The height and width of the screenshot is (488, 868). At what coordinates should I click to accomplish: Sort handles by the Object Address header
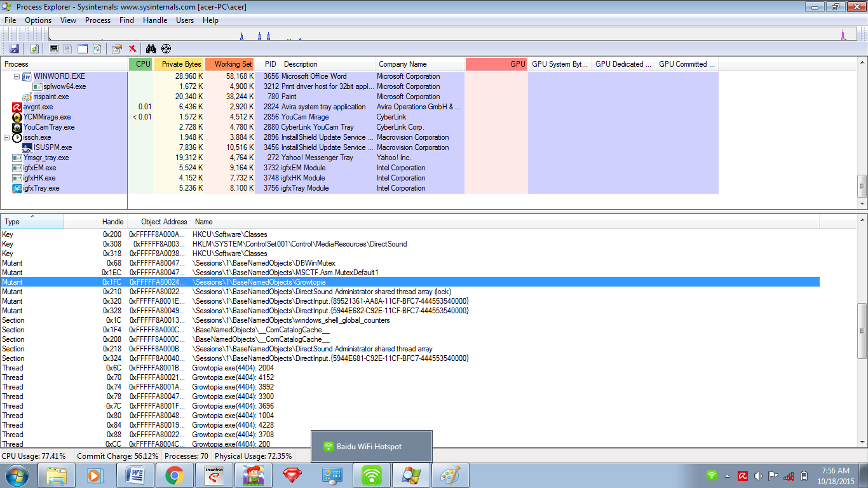pos(159,222)
